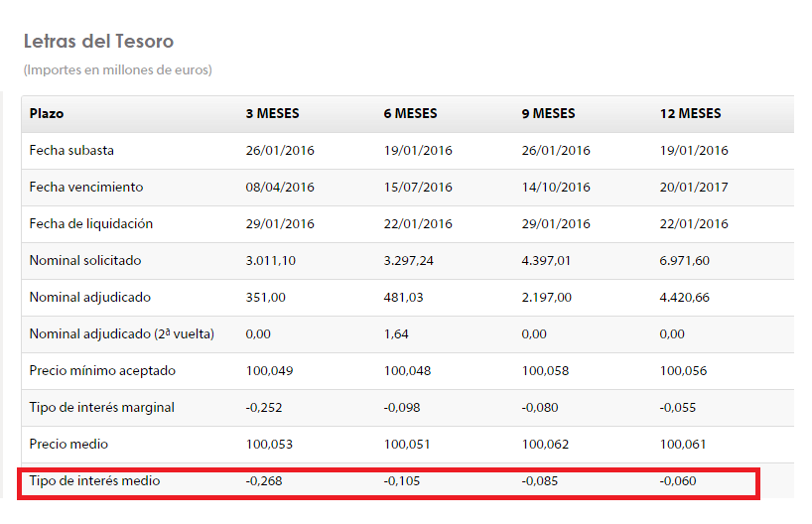Click the 'Letras del Tesoro' heading
812x524 pixels.
98,41
